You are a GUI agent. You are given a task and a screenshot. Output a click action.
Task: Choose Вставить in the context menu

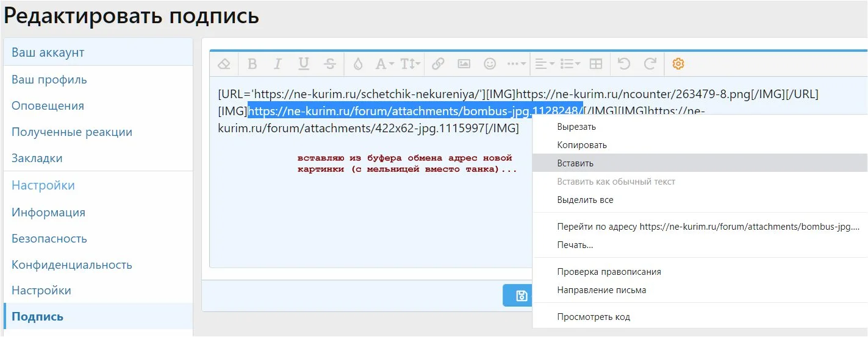(700, 163)
